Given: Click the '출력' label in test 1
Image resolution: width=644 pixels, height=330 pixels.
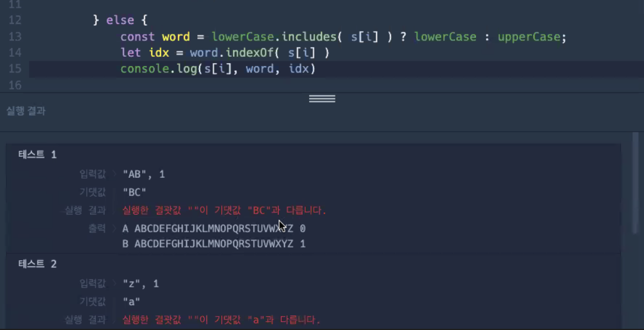Looking at the screenshot, I should pos(97,228).
